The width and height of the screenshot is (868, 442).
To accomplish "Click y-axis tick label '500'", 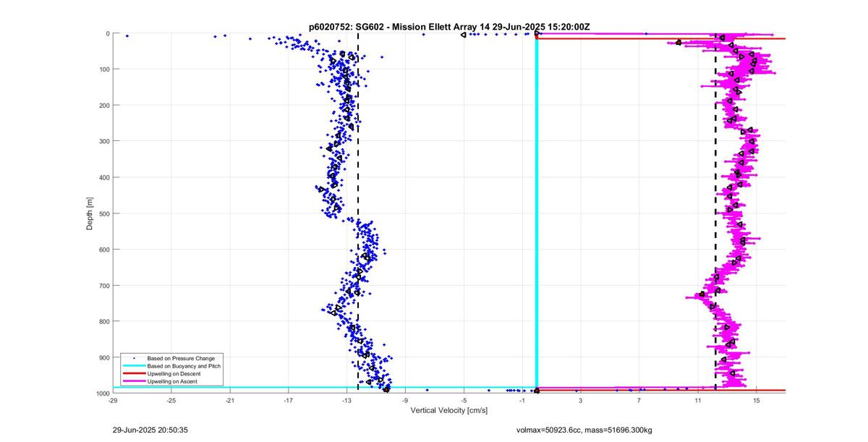I will point(104,213).
